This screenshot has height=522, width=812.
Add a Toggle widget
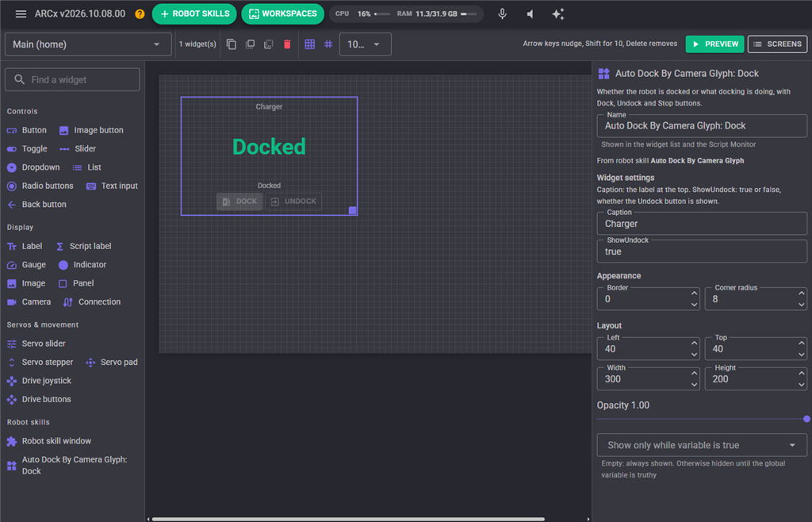(x=27, y=149)
